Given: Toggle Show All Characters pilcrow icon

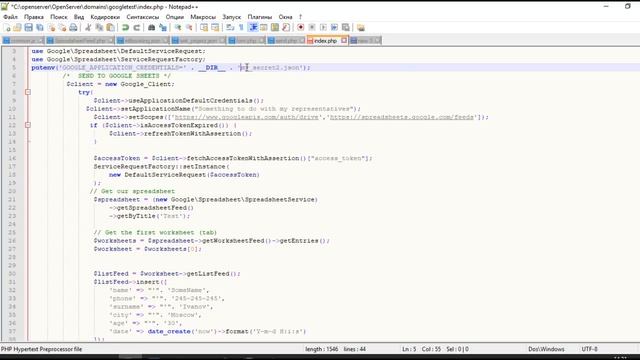Looking at the screenshot, I should tap(241, 28).
